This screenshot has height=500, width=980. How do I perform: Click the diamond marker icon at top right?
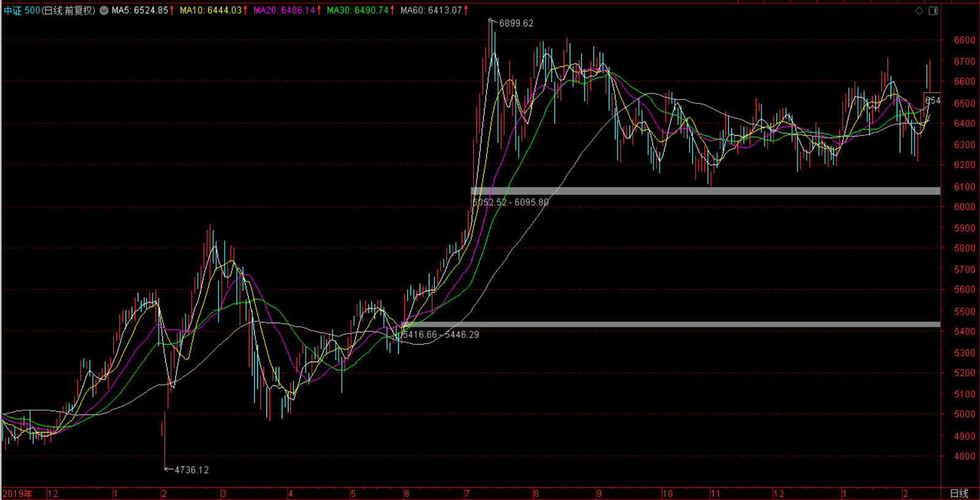point(919,10)
